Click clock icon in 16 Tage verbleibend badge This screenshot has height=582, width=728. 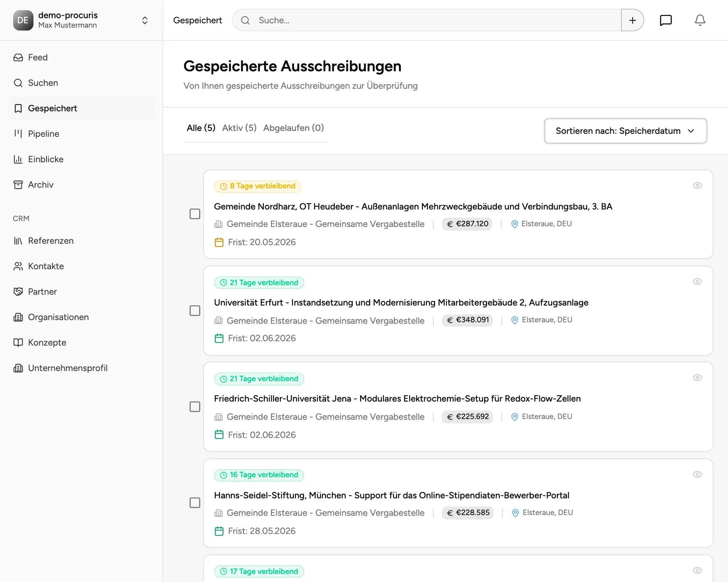[x=223, y=475]
